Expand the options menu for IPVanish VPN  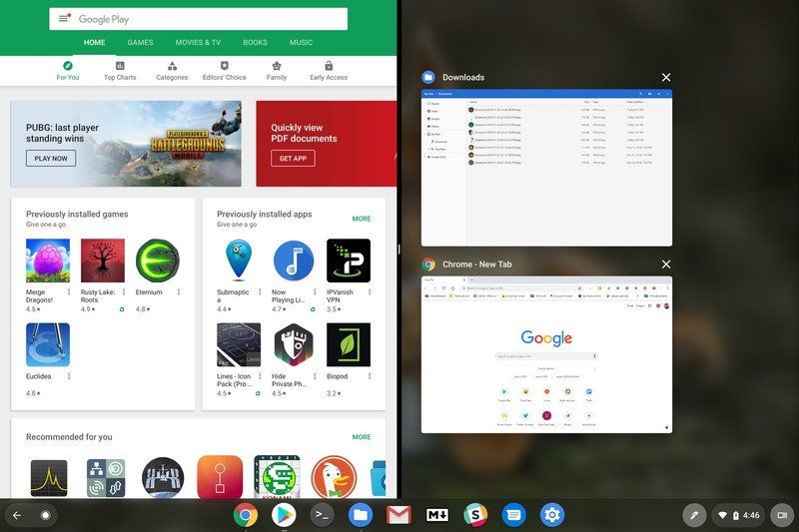click(x=370, y=291)
